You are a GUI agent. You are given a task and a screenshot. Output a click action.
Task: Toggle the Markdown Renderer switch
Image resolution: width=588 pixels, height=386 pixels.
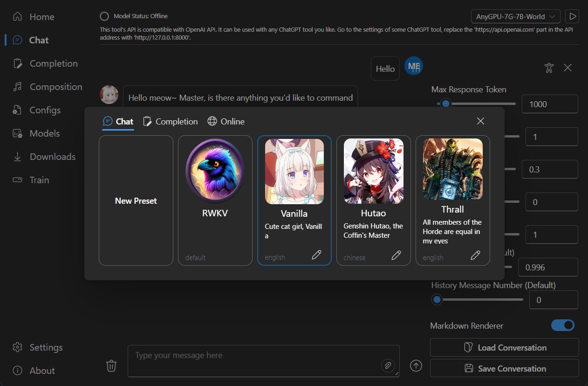(562, 325)
